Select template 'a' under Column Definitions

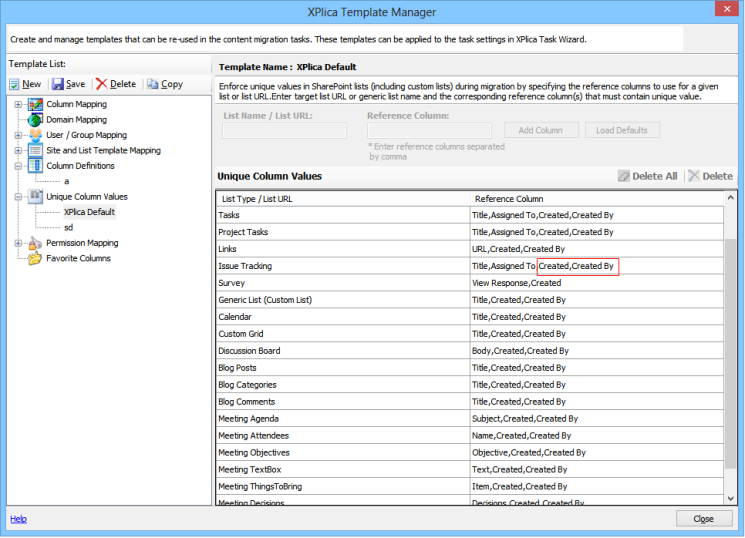(x=67, y=181)
